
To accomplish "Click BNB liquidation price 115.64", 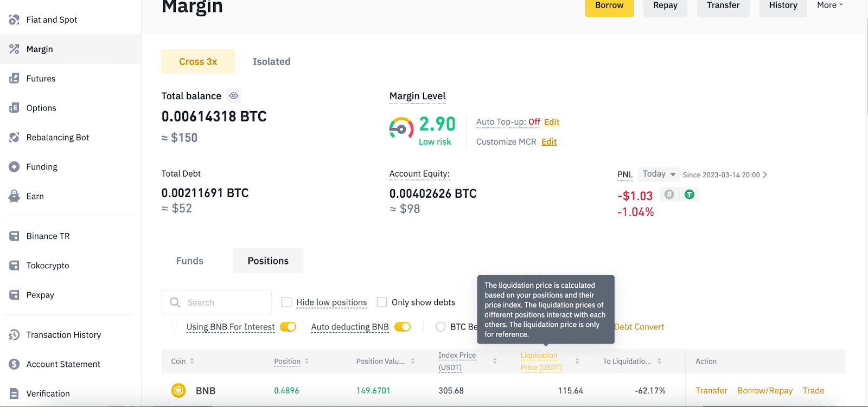I will [x=571, y=390].
